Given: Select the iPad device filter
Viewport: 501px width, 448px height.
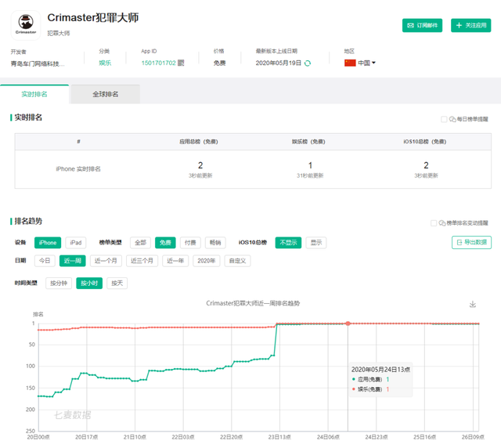Looking at the screenshot, I should pos(76,242).
